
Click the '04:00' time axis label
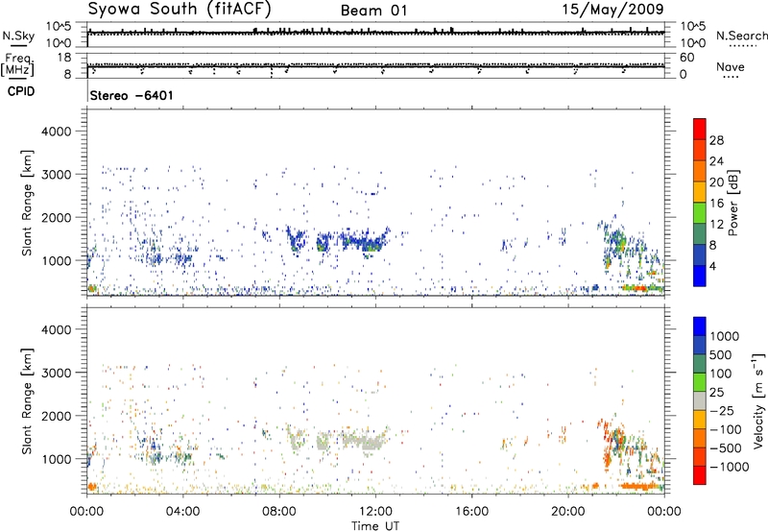[x=183, y=512]
